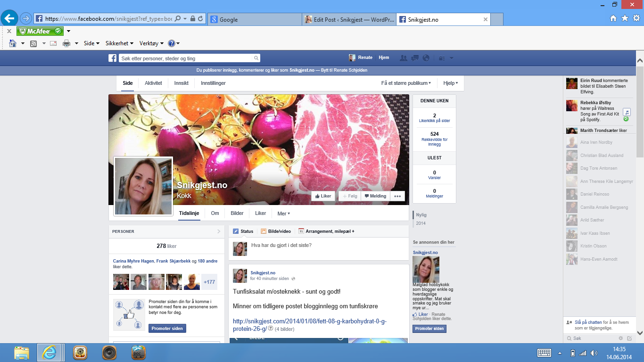Click the chat settings gear icon

tap(621, 338)
